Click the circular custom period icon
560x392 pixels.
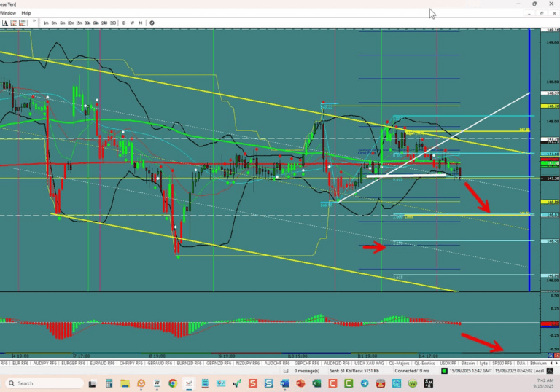pyautogui.click(x=152, y=23)
